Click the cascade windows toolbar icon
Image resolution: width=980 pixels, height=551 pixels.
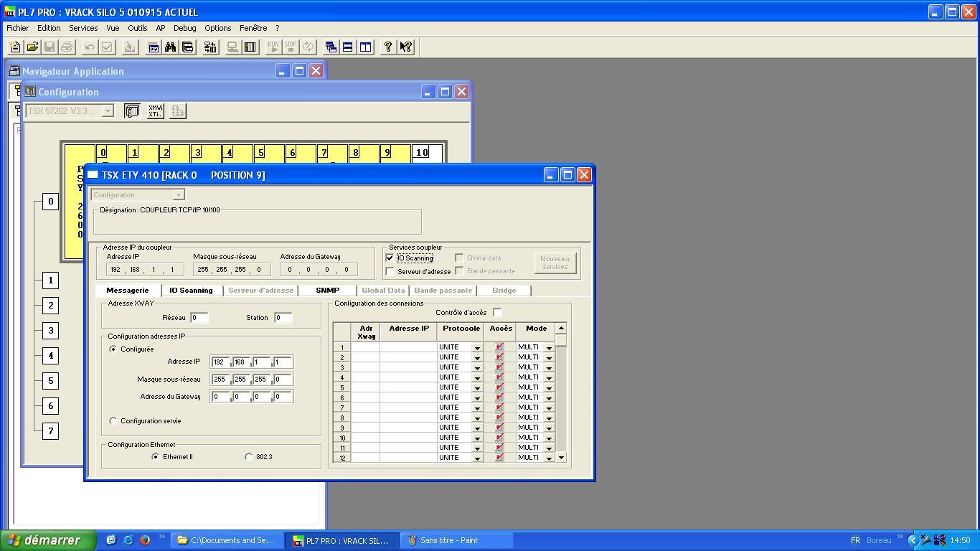pos(331,47)
